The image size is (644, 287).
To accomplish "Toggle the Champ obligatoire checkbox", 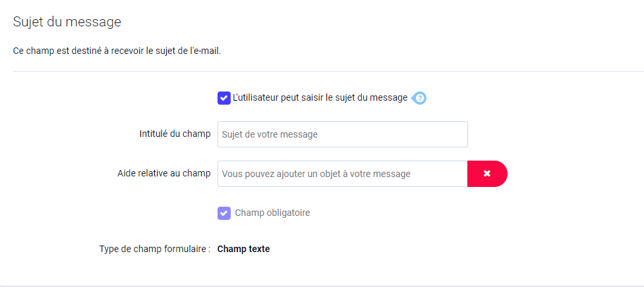I will (224, 213).
